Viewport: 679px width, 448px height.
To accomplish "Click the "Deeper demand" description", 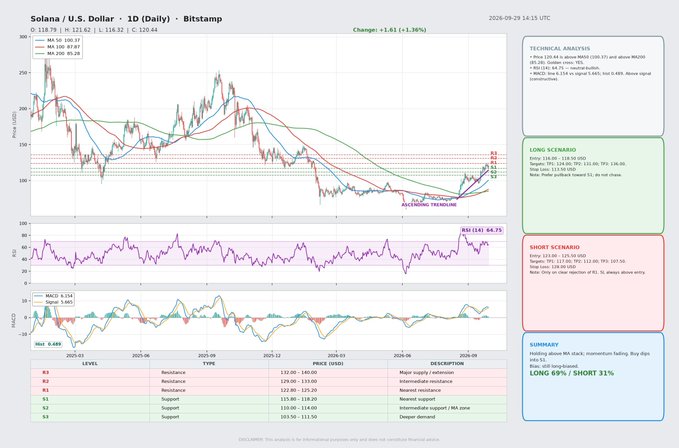I will click(417, 417).
